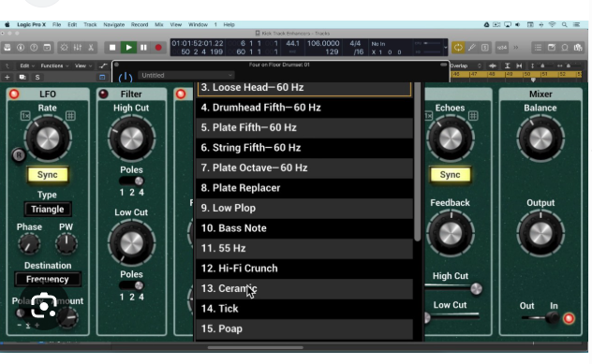This screenshot has height=364, width=592.
Task: Open Smart Controls dial icon
Action: 65,48
